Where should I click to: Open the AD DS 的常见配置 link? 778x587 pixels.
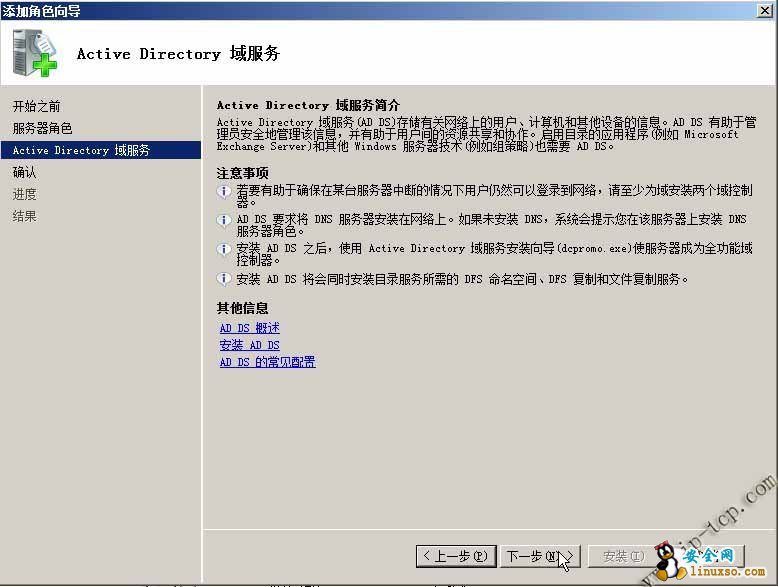[x=267, y=362]
